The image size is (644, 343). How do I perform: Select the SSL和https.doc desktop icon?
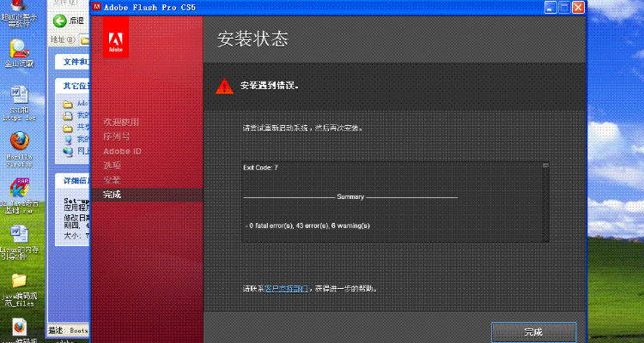[x=19, y=103]
